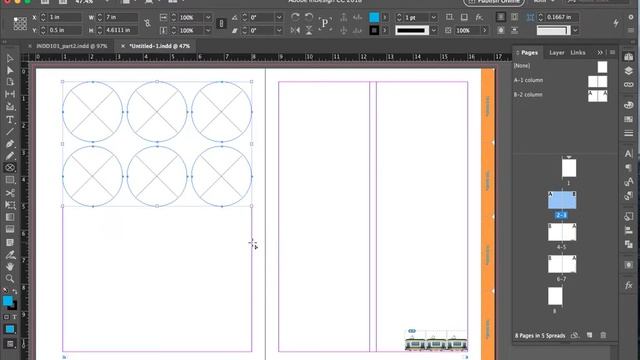The image size is (640, 360).
Task: Open Links chain icon in right dock
Action: tap(629, 84)
